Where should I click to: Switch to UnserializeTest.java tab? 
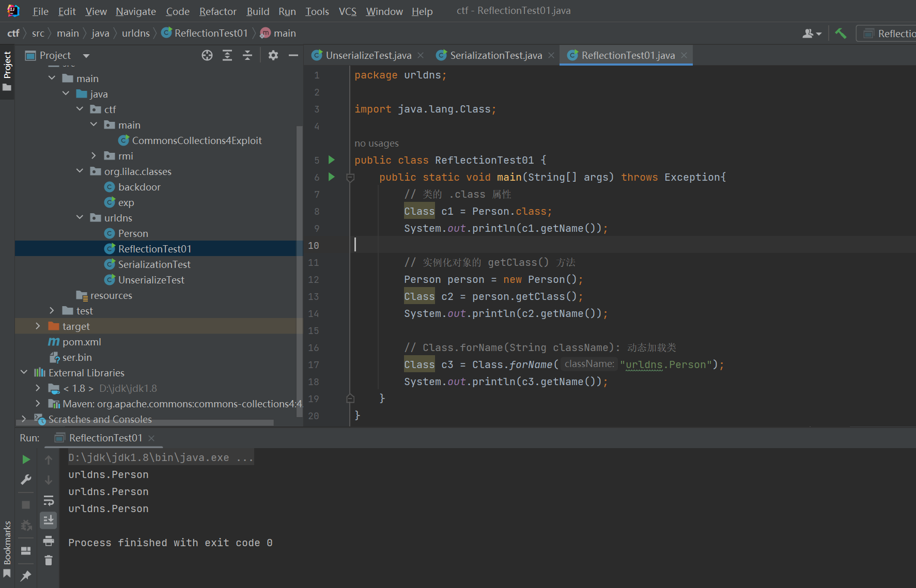(368, 55)
